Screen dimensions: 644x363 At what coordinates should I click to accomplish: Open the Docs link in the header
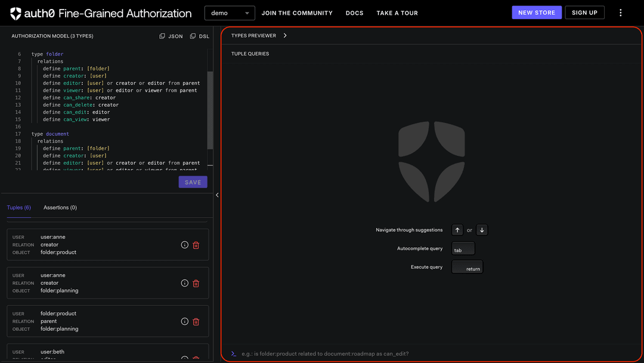pyautogui.click(x=354, y=13)
